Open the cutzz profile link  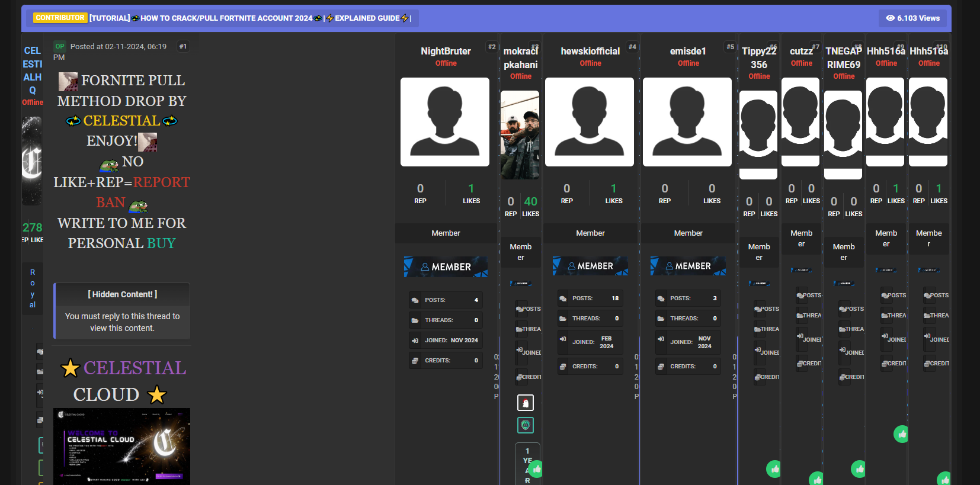pyautogui.click(x=801, y=51)
